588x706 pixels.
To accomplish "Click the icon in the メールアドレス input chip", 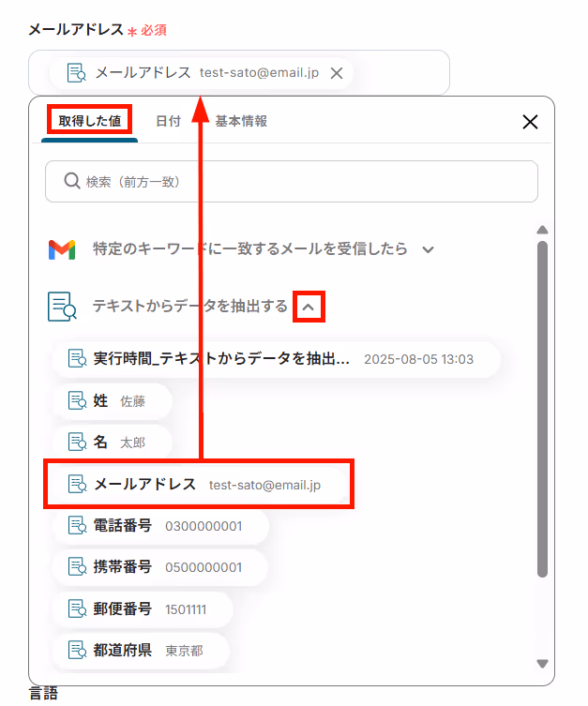I will point(76,72).
